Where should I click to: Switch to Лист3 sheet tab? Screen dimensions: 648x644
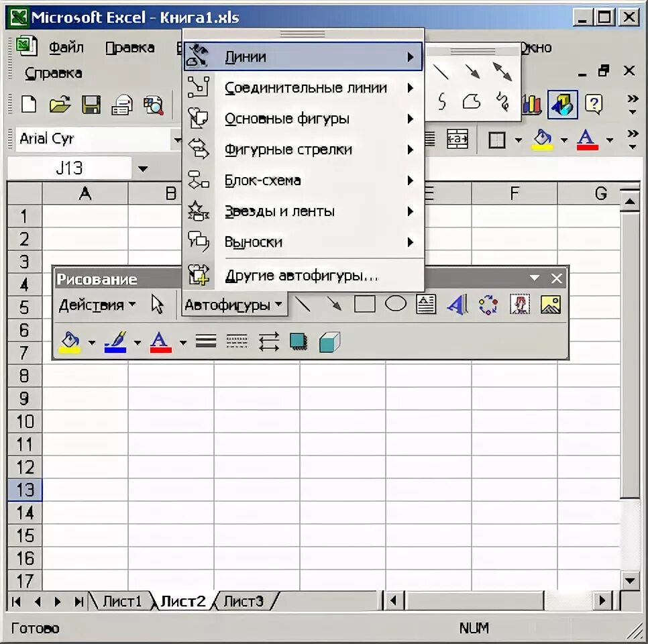(244, 601)
